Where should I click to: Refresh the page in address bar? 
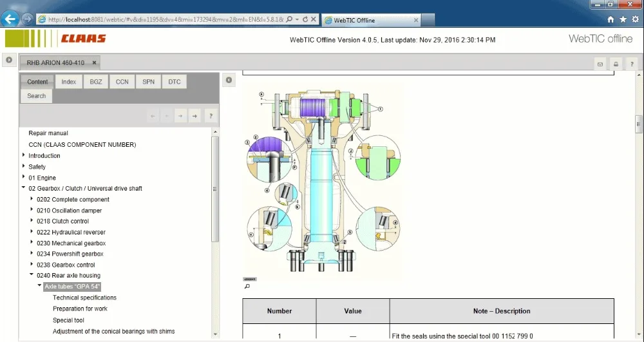(x=305, y=19)
